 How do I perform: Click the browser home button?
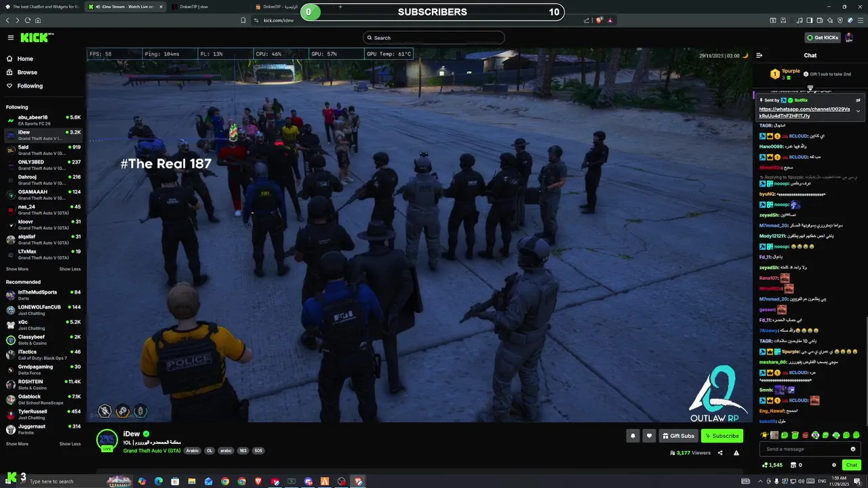coord(37,20)
